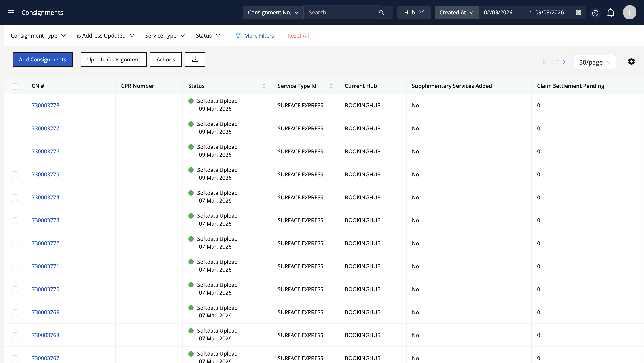This screenshot has width=644, height=363.
Task: Open the Actions menu
Action: [x=165, y=59]
